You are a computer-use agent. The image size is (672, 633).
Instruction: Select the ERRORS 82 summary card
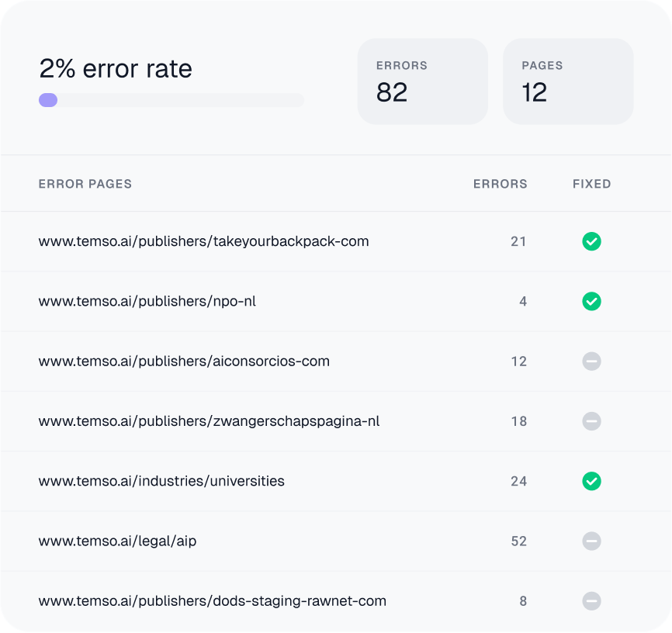click(423, 81)
